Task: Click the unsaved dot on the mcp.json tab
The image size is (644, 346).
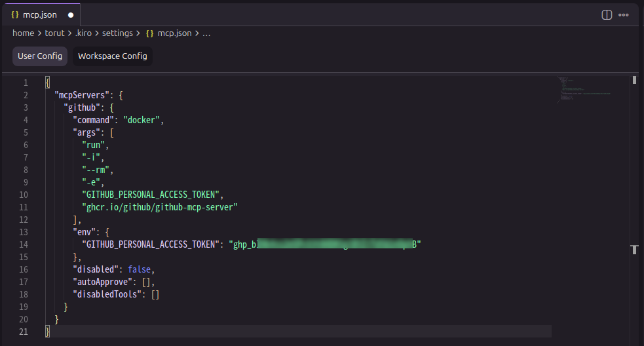Action: coord(70,14)
